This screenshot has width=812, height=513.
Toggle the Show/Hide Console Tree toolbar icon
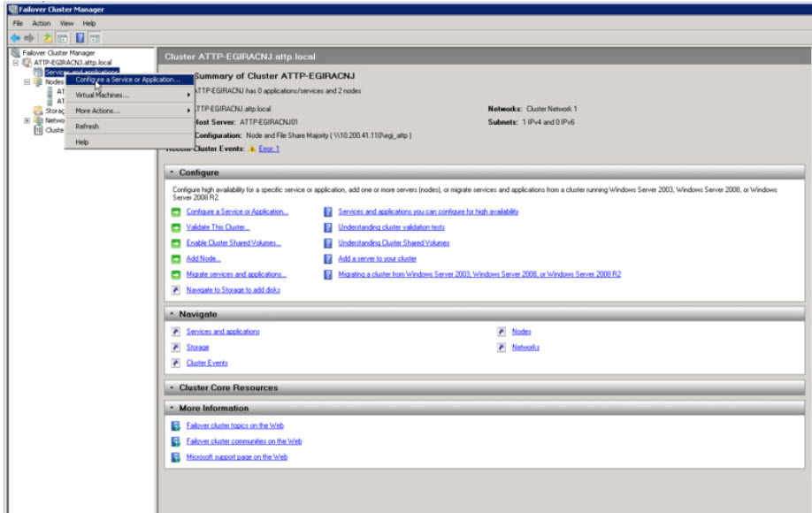[63, 38]
